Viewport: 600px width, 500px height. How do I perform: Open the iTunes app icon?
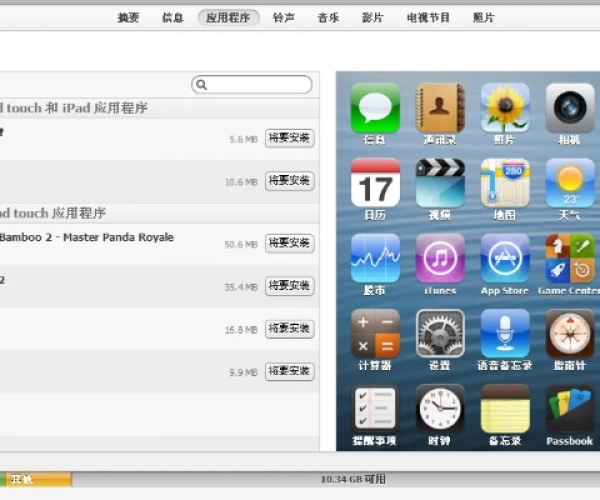click(x=440, y=259)
